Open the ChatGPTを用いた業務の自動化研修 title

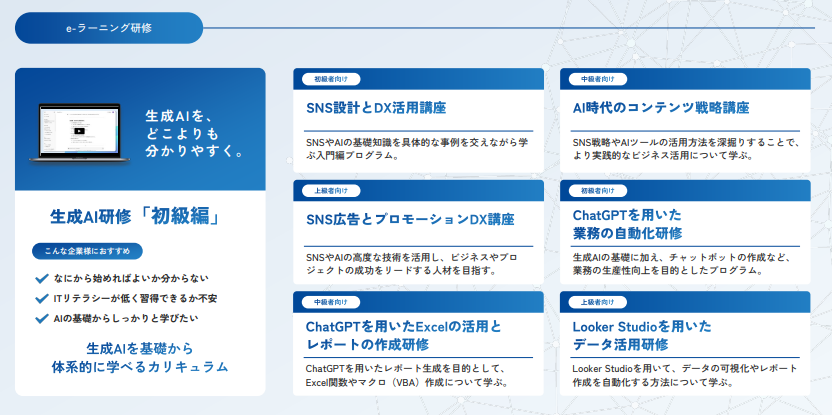[627, 223]
